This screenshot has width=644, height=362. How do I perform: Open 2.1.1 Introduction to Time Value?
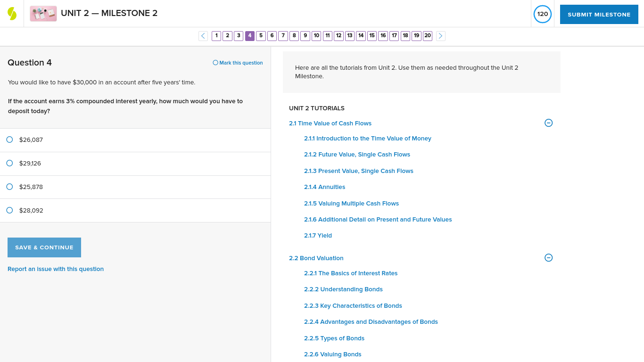(368, 138)
